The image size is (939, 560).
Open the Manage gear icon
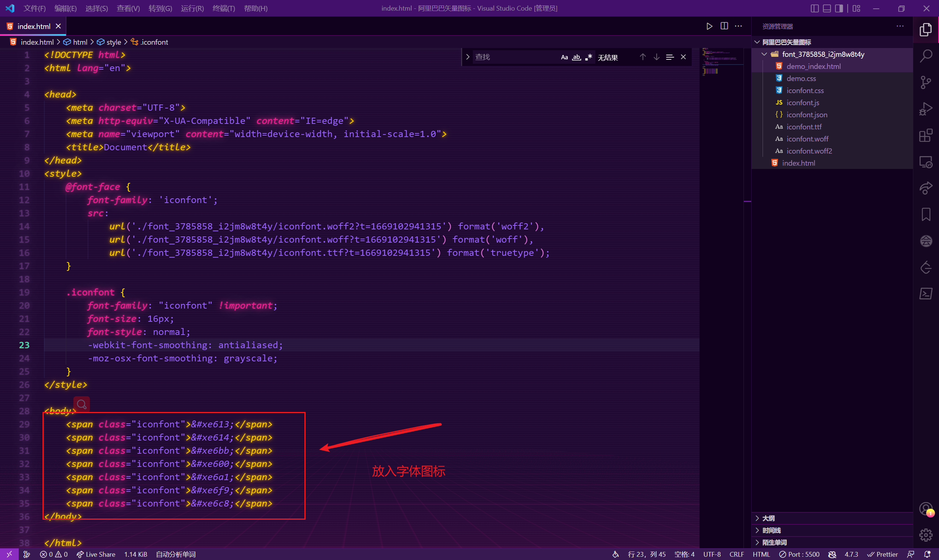[925, 535]
